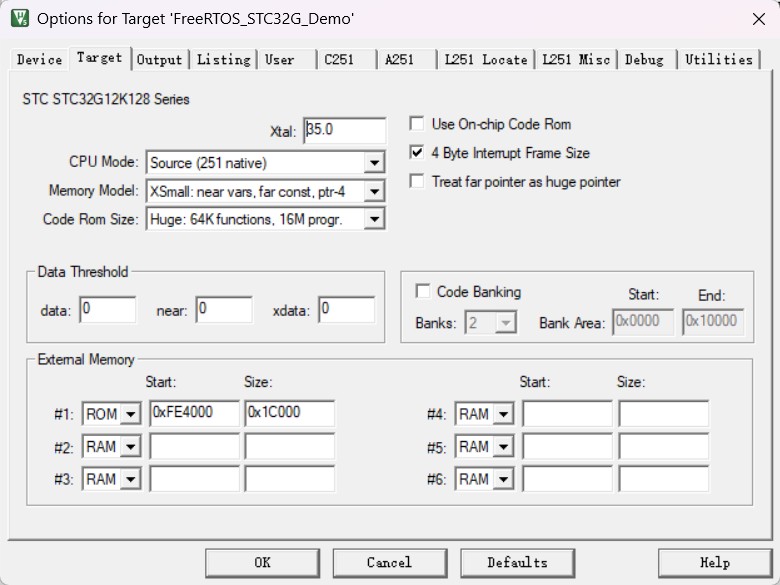Confirm settings with the OK button

coord(263,563)
